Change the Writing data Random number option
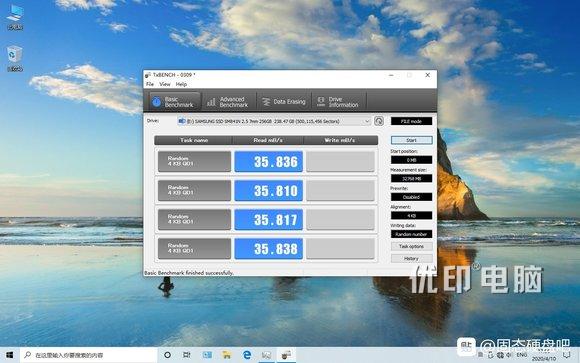 click(x=411, y=234)
